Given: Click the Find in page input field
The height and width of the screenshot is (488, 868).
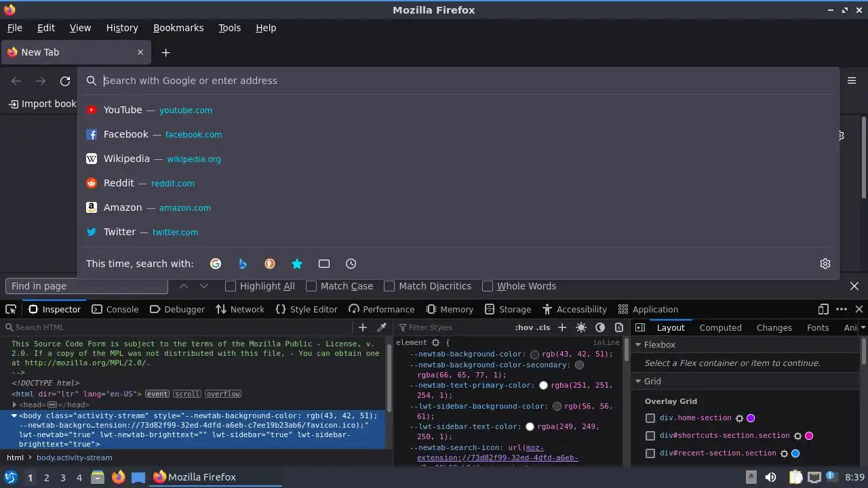Looking at the screenshot, I should click(87, 286).
